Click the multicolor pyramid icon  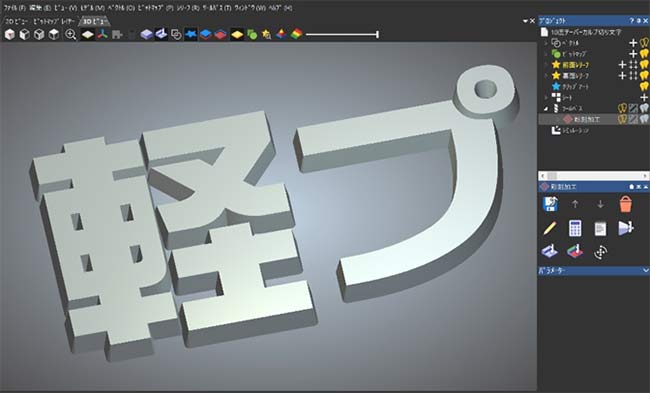pos(281,34)
